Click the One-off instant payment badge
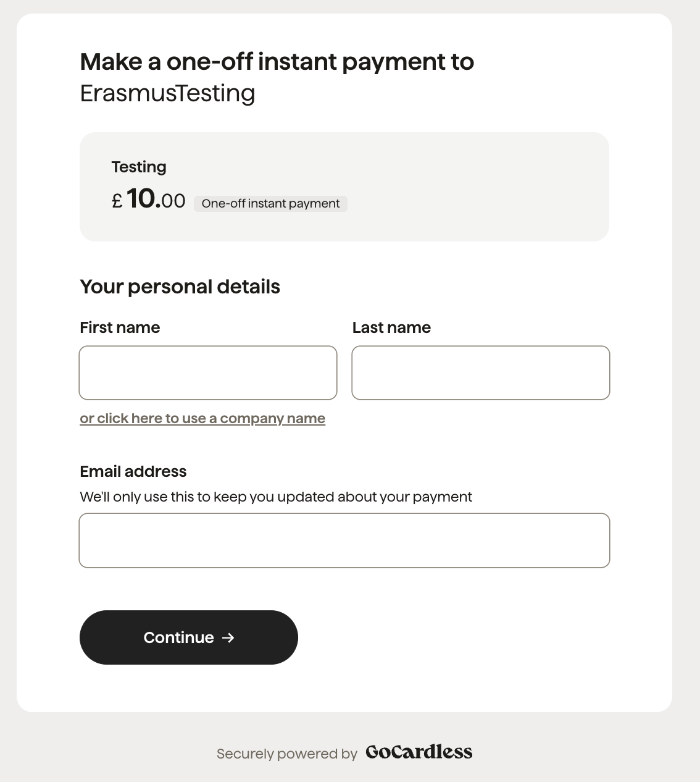Viewport: 700px width, 782px height. tap(270, 203)
